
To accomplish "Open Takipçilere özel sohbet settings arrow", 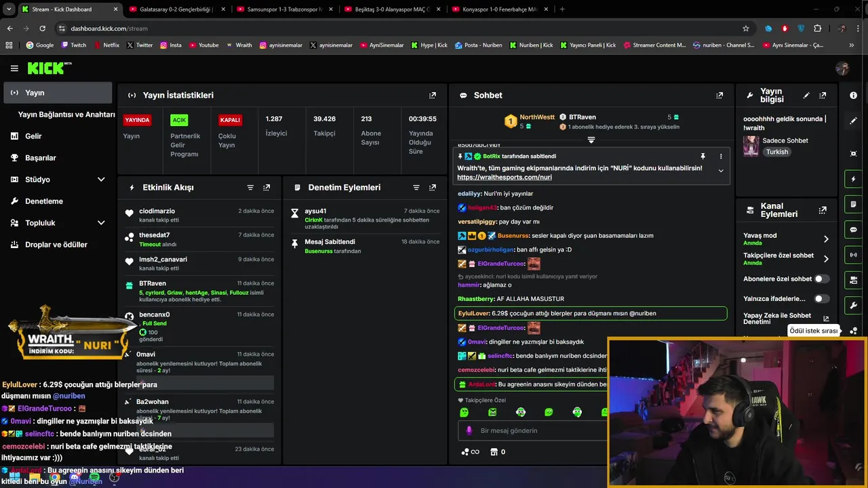I will (826, 259).
